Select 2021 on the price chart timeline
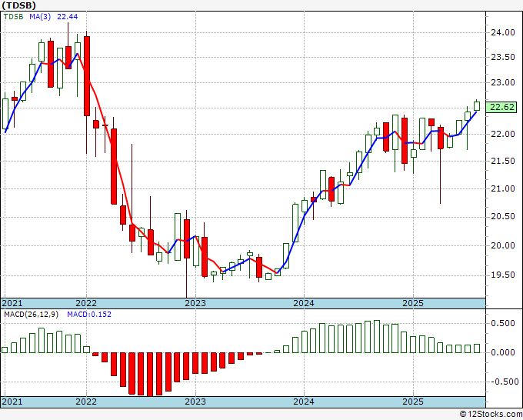 click(12, 303)
